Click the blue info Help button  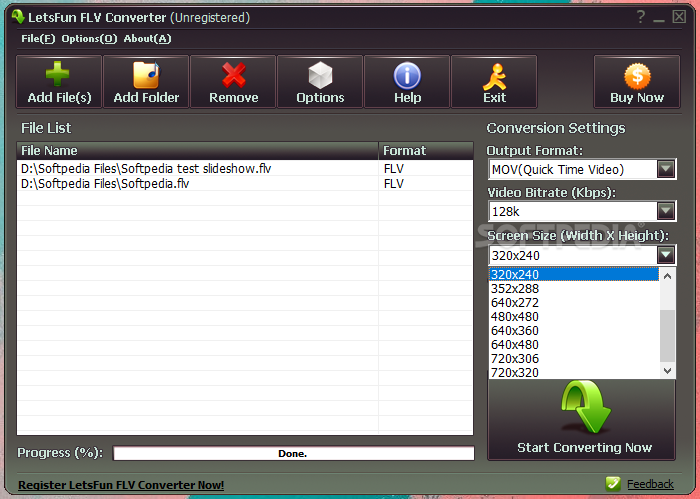(x=407, y=82)
